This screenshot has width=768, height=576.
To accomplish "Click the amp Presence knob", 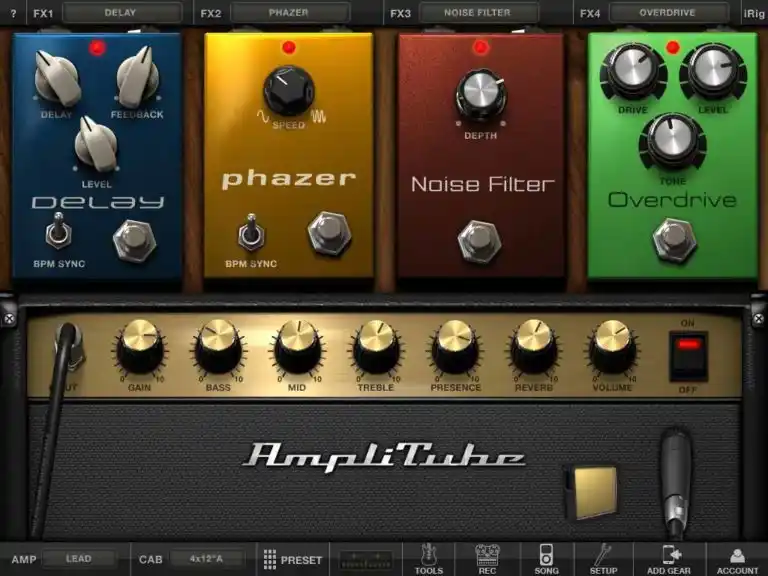I will pyautogui.click(x=455, y=347).
